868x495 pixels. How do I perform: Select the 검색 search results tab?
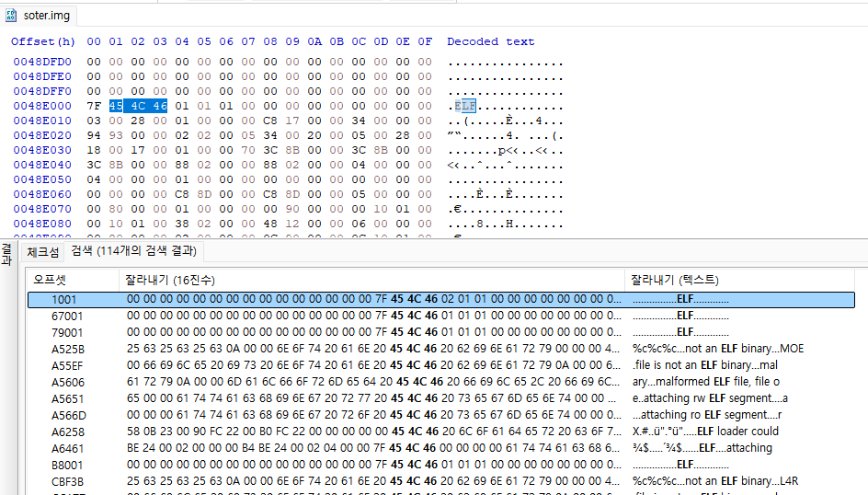coord(134,251)
